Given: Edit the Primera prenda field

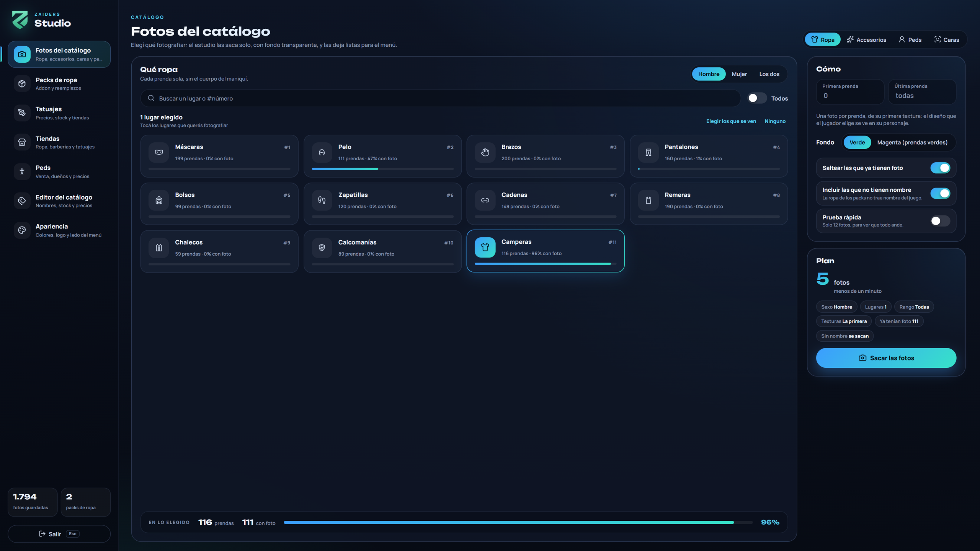Looking at the screenshot, I should tap(850, 92).
